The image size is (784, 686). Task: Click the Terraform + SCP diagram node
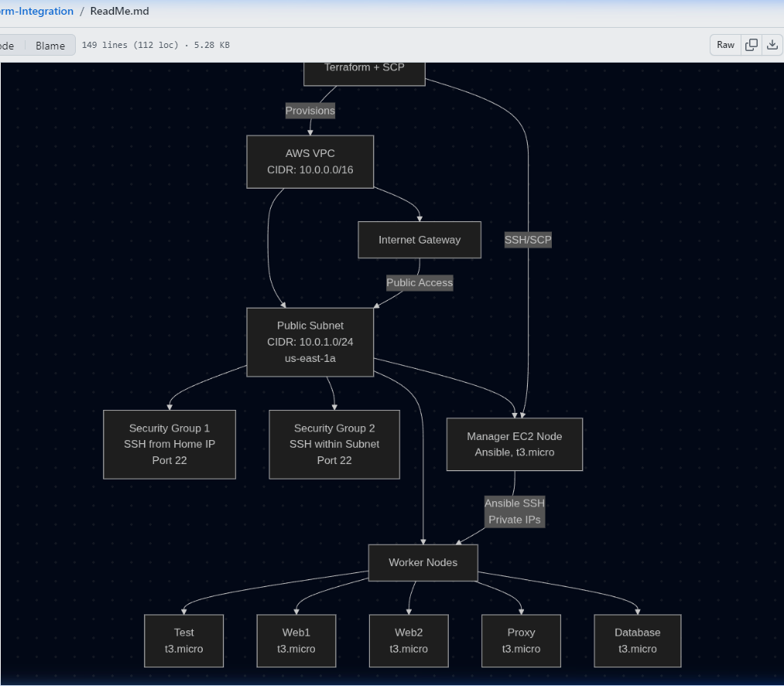tap(364, 71)
